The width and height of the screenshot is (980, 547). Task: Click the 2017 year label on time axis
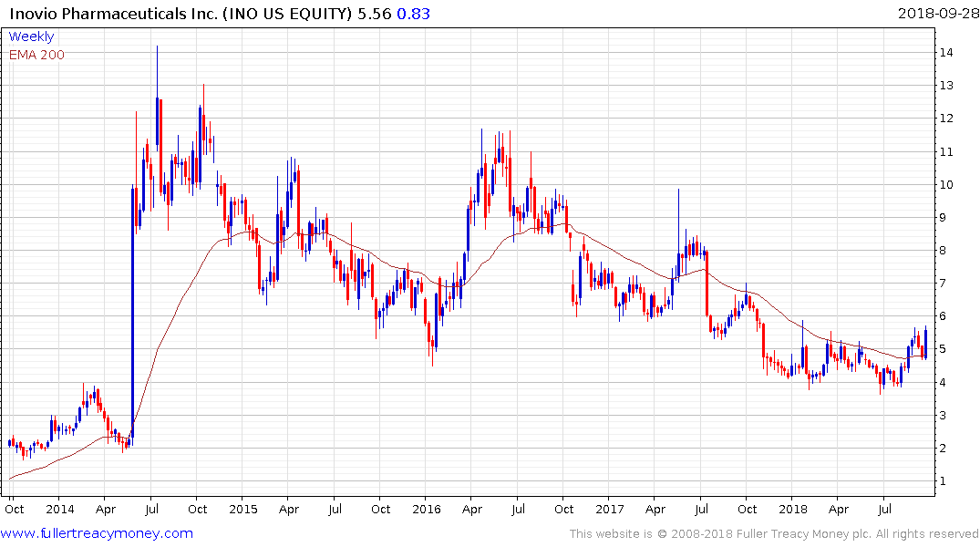(x=609, y=510)
